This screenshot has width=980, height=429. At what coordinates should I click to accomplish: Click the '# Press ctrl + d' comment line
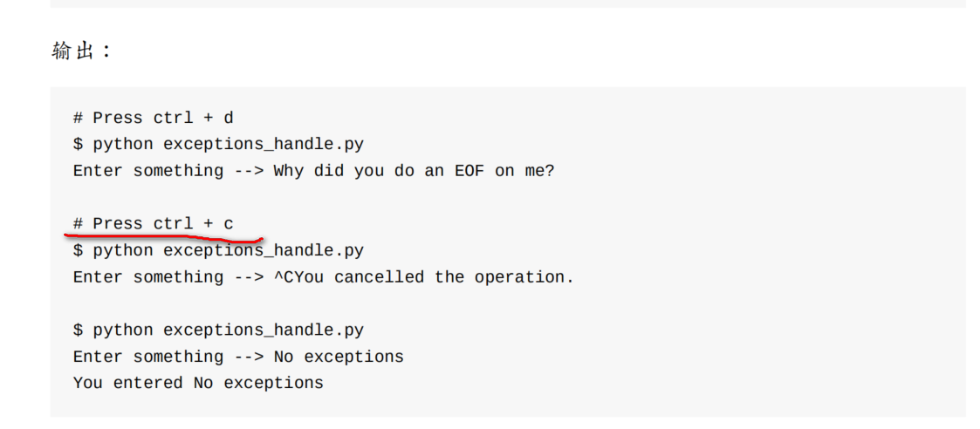[153, 118]
